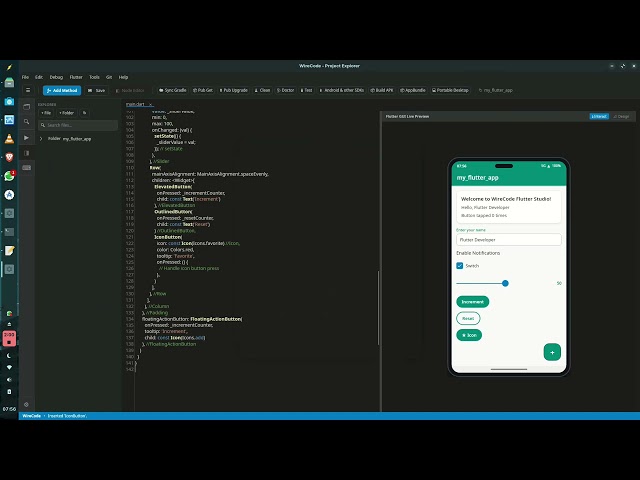The width and height of the screenshot is (640, 480).
Task: Switch preview to Design mode
Action: tap(621, 116)
